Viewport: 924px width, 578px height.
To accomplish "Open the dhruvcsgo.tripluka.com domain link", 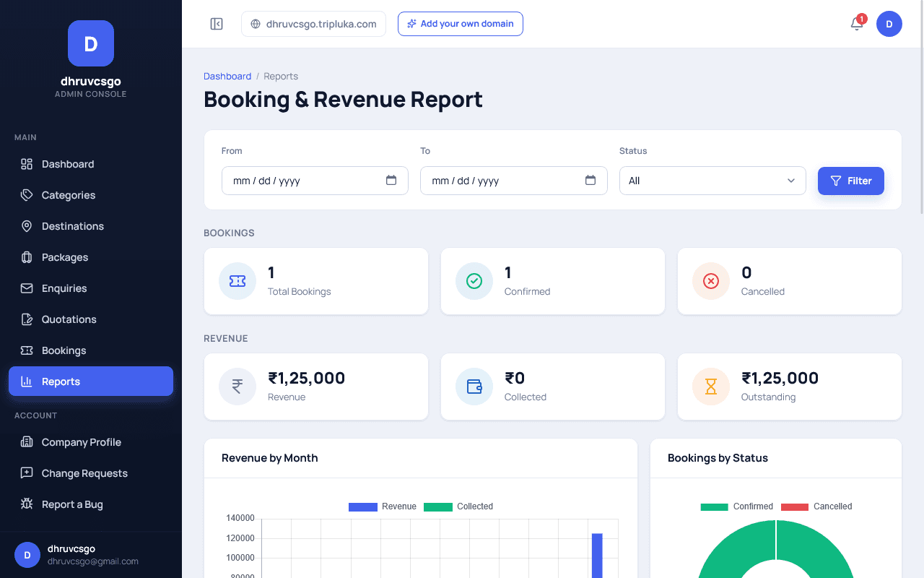I will tap(313, 24).
